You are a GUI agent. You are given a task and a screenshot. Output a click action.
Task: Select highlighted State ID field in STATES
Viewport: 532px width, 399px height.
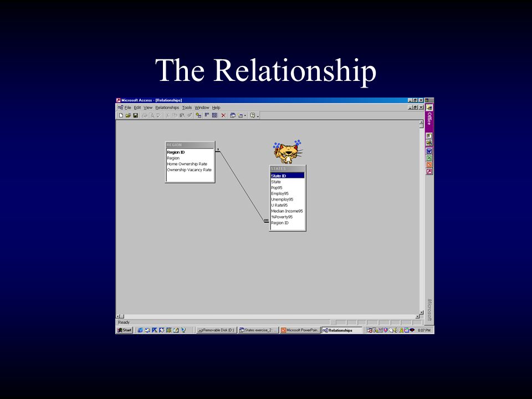tap(288, 176)
